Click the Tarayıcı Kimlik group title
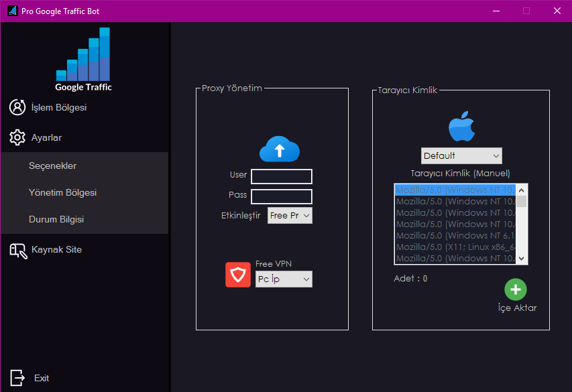This screenshot has width=572, height=392. tap(407, 90)
